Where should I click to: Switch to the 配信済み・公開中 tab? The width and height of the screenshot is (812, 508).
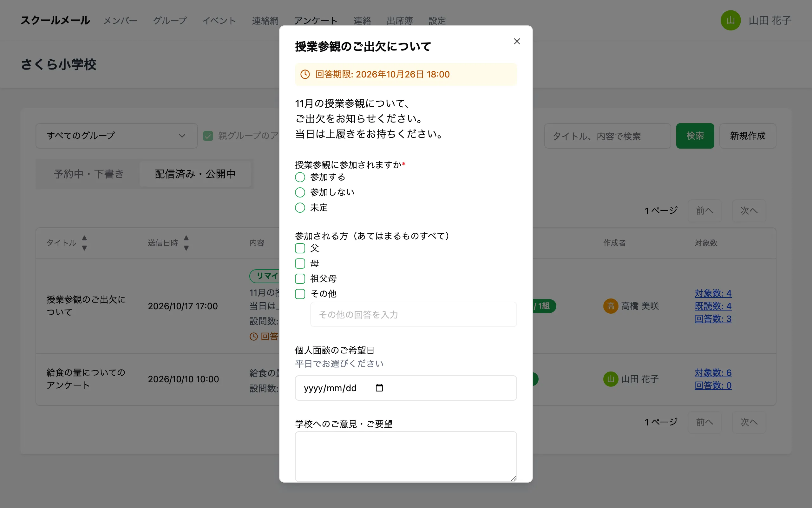coord(195,174)
